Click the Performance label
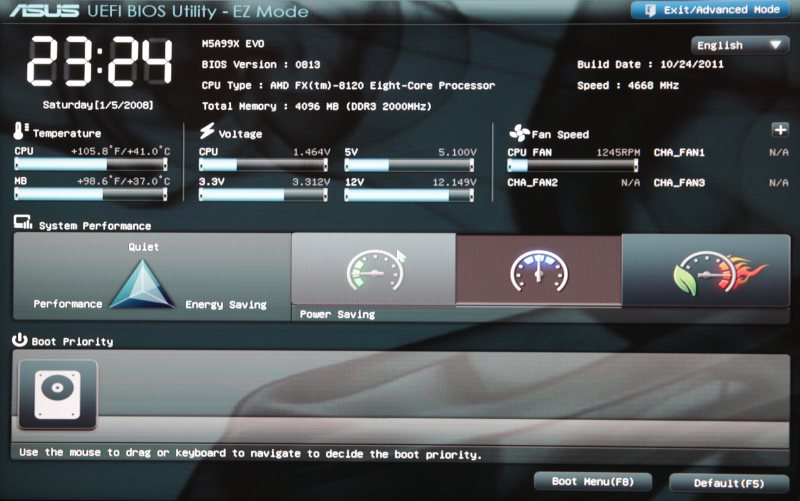800x501 pixels. pyautogui.click(x=68, y=304)
